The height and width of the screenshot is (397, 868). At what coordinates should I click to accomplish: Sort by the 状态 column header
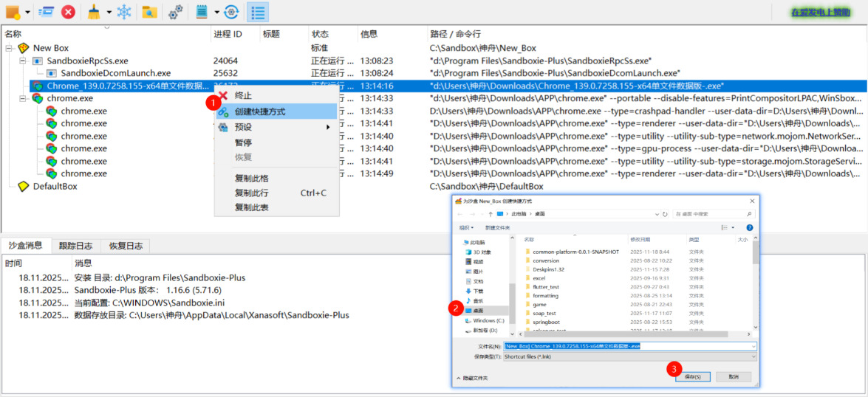(x=332, y=34)
